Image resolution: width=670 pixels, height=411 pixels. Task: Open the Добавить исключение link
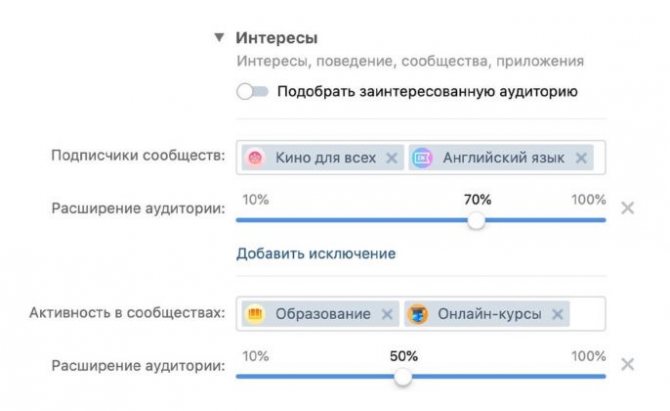pyautogui.click(x=316, y=254)
